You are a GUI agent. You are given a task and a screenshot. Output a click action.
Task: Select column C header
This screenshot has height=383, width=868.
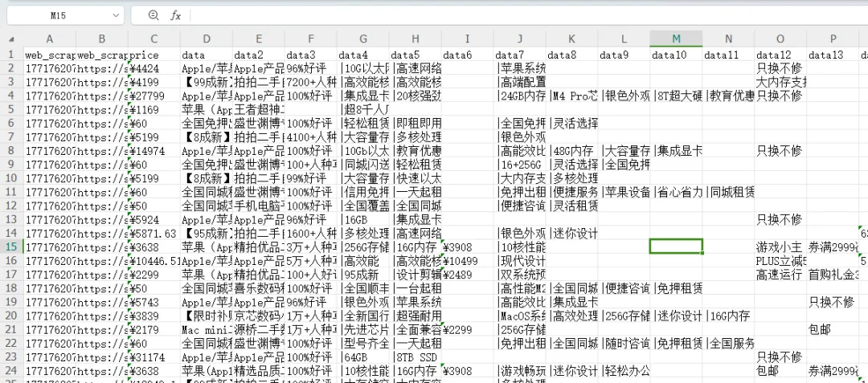pyautogui.click(x=154, y=39)
